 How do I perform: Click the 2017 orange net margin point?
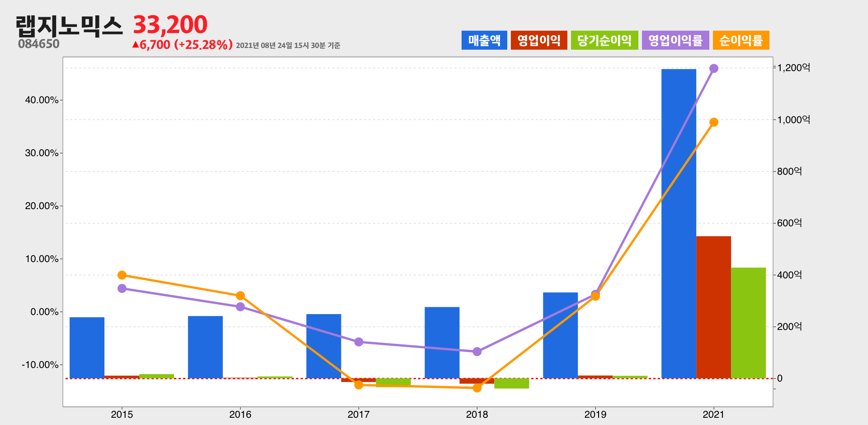tap(359, 385)
